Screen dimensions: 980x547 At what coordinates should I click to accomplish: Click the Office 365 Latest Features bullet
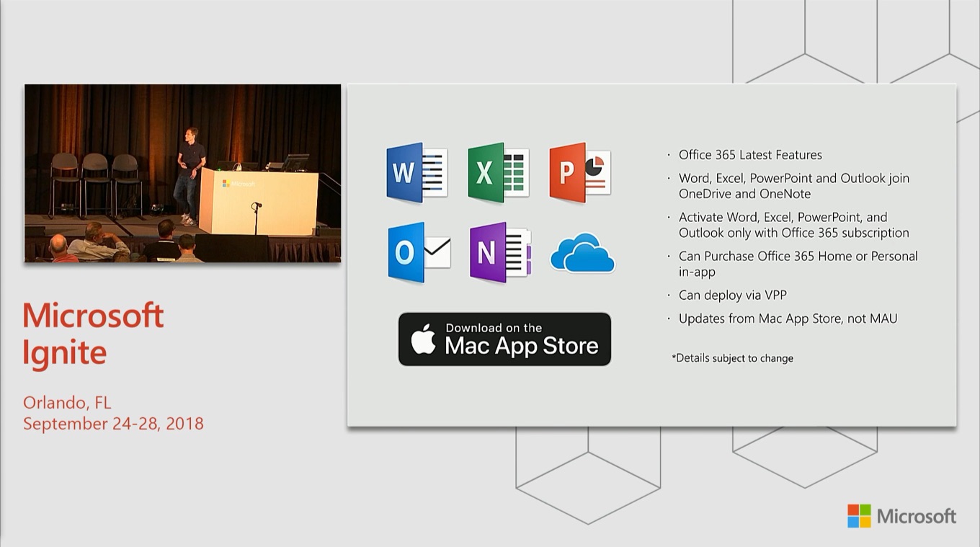click(x=749, y=155)
